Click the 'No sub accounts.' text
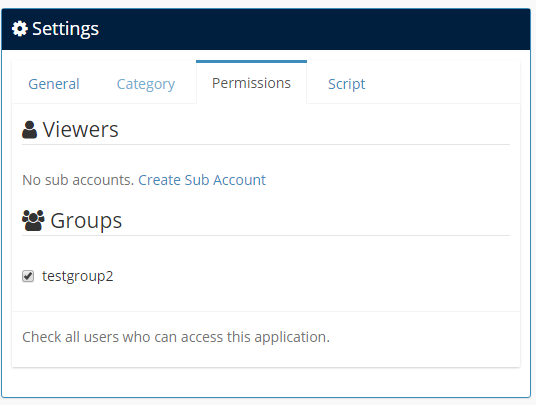 click(x=78, y=180)
